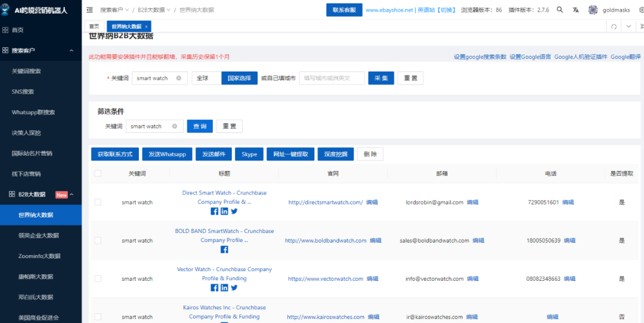Focus the city or continent input field
The image size is (644, 323).
(x=332, y=78)
